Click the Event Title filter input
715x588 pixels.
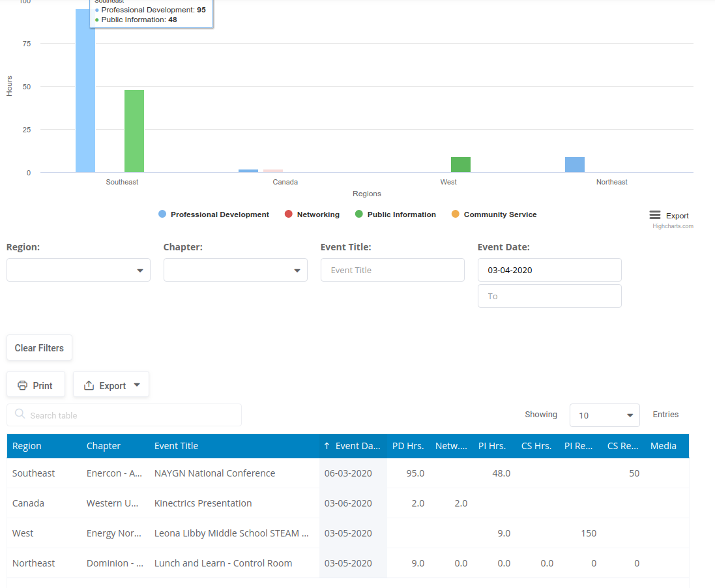tap(392, 270)
